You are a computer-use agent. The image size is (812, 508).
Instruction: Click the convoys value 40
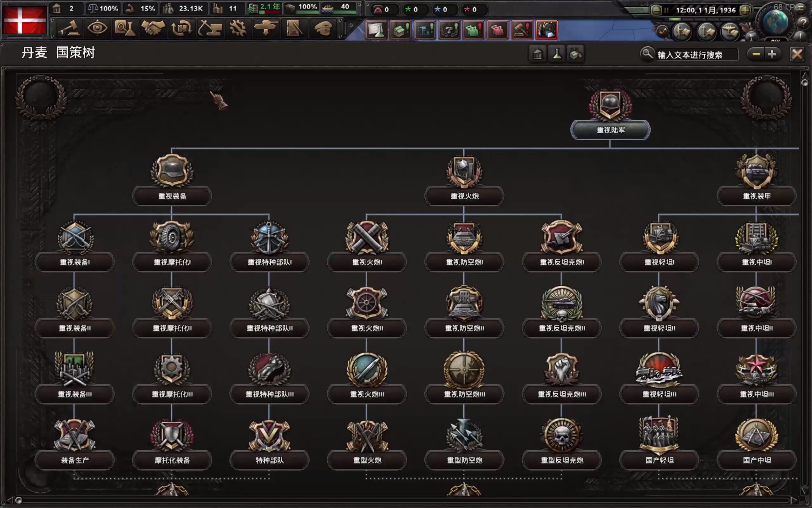345,7
